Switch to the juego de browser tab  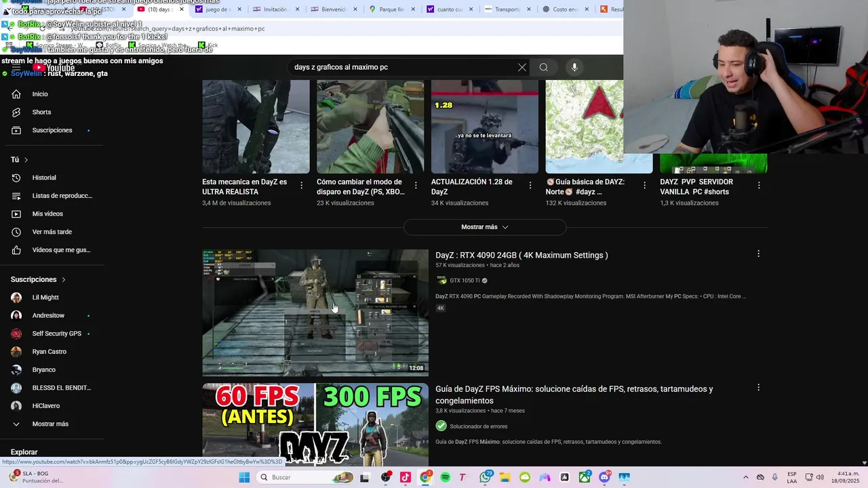217,9
